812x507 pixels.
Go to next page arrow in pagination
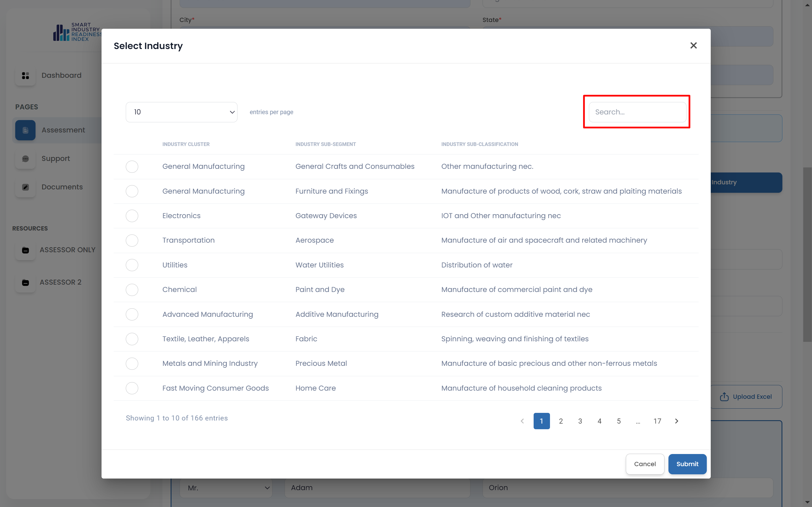676,421
